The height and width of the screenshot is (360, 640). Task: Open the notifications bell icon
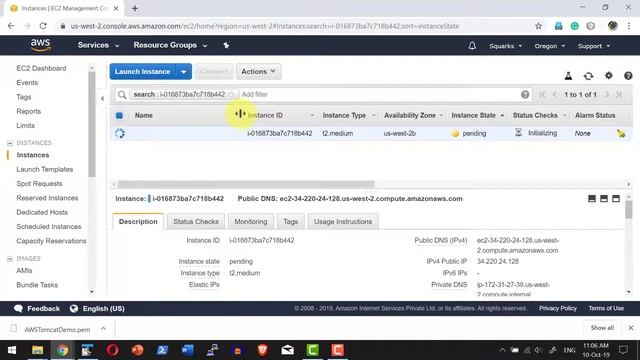click(472, 46)
